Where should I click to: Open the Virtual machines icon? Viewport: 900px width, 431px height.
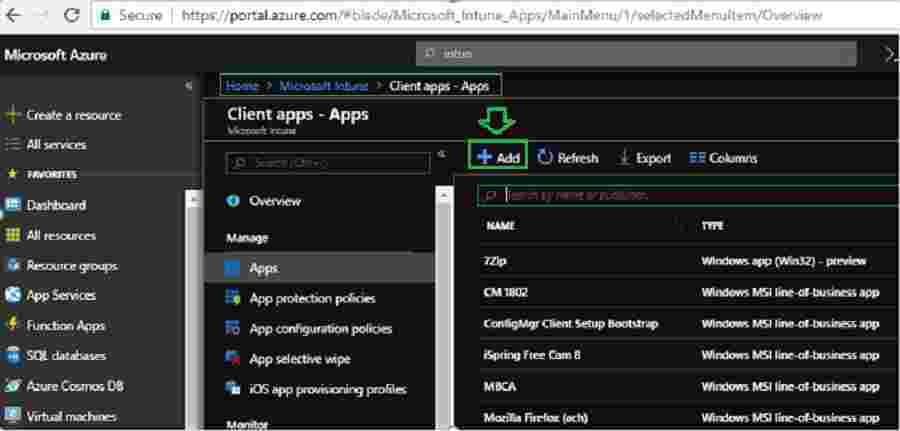coord(13,416)
